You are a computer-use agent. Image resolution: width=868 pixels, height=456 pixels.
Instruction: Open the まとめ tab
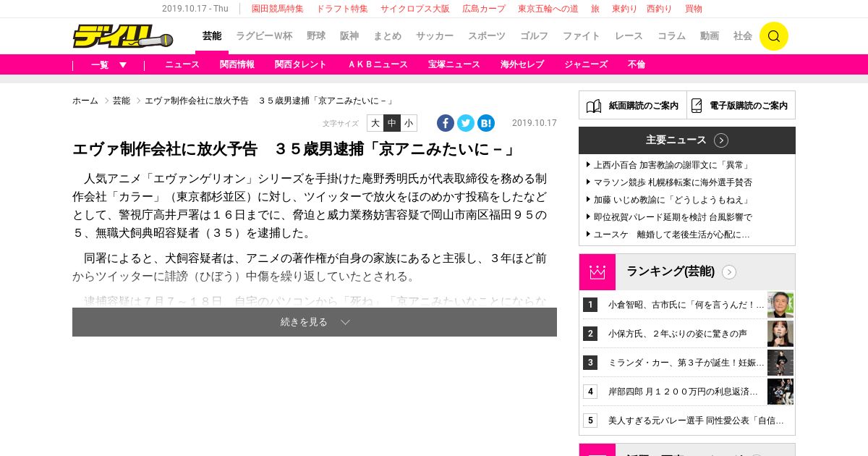(x=388, y=36)
